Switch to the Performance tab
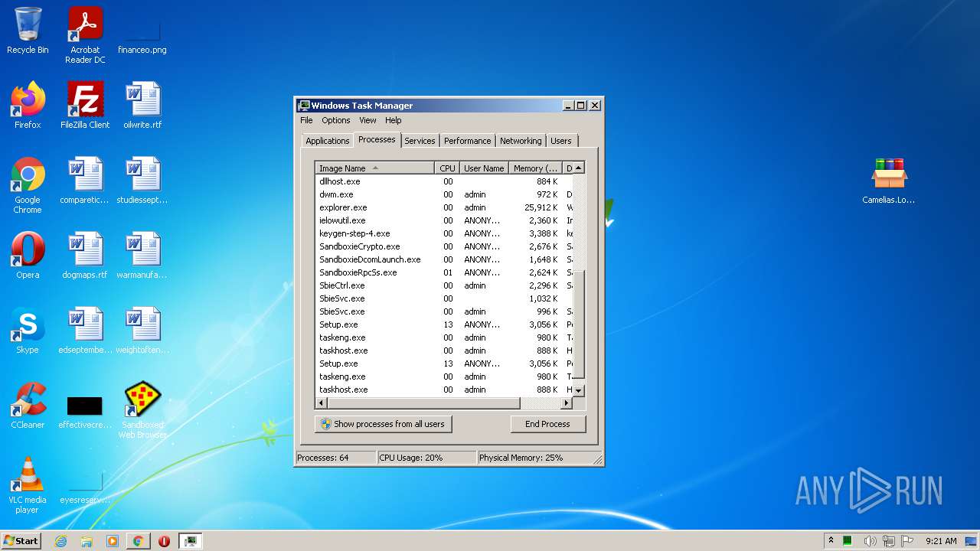980x551 pixels. pos(467,141)
